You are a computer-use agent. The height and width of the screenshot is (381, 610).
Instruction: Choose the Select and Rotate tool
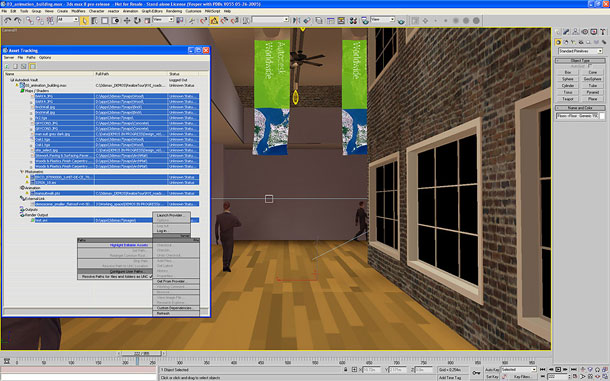(137, 20)
